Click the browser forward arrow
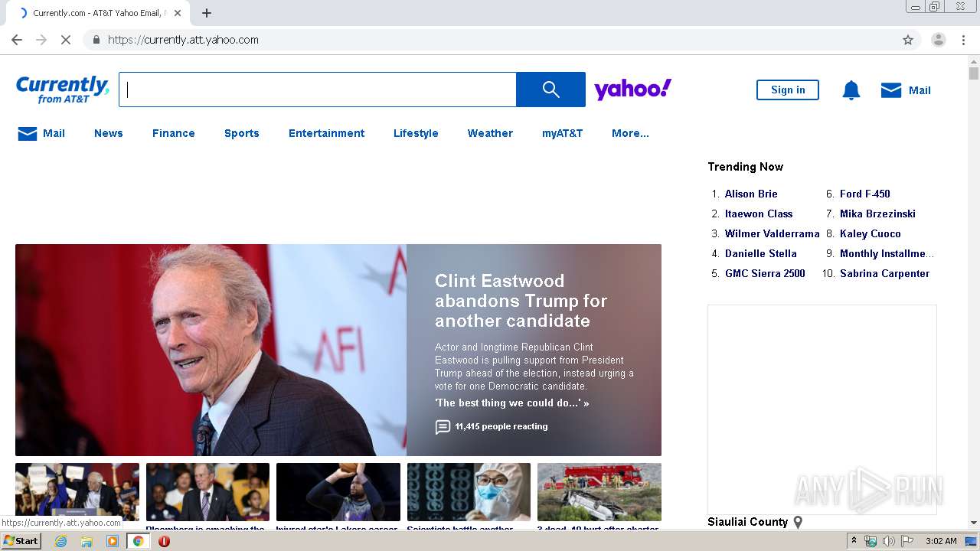The image size is (980, 551). point(41,40)
